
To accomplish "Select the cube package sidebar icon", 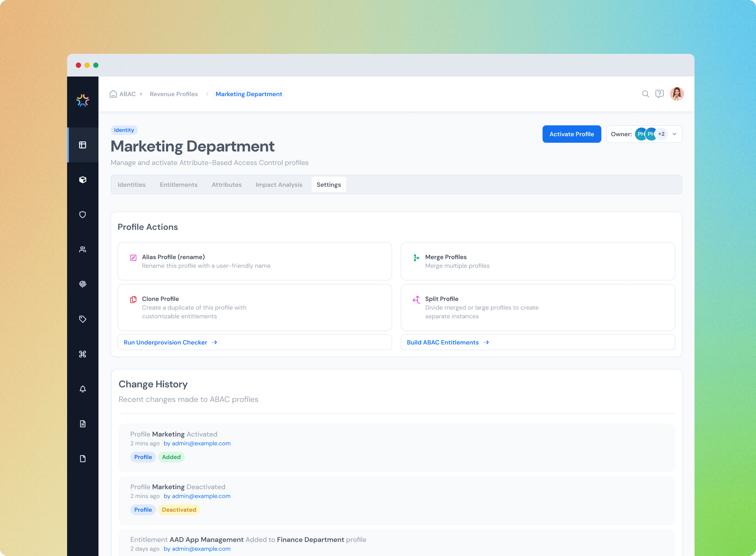I will tap(83, 180).
